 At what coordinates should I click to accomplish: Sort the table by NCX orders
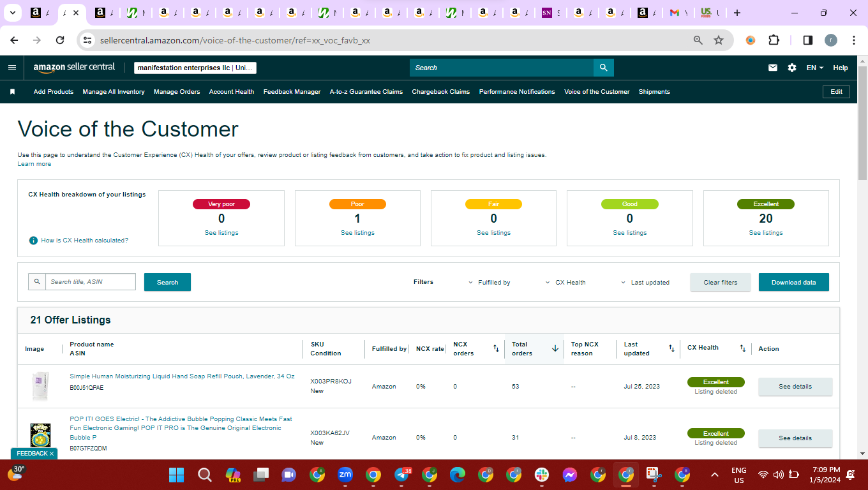(x=496, y=348)
